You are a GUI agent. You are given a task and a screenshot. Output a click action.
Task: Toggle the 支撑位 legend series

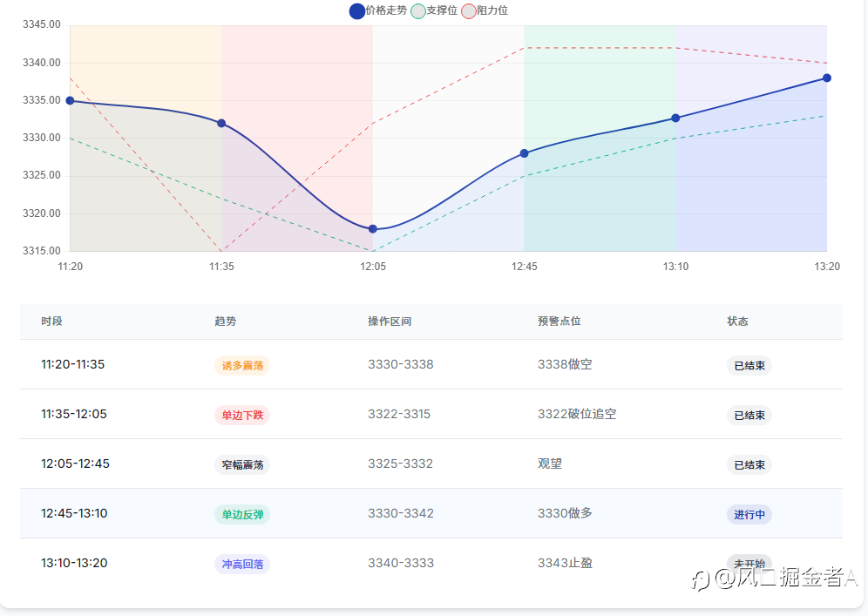(435, 10)
